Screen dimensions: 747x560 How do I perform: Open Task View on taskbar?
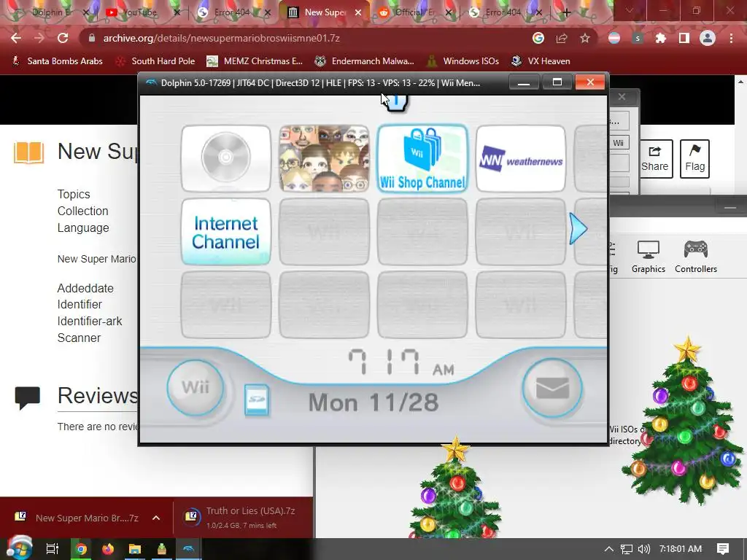click(x=53, y=549)
